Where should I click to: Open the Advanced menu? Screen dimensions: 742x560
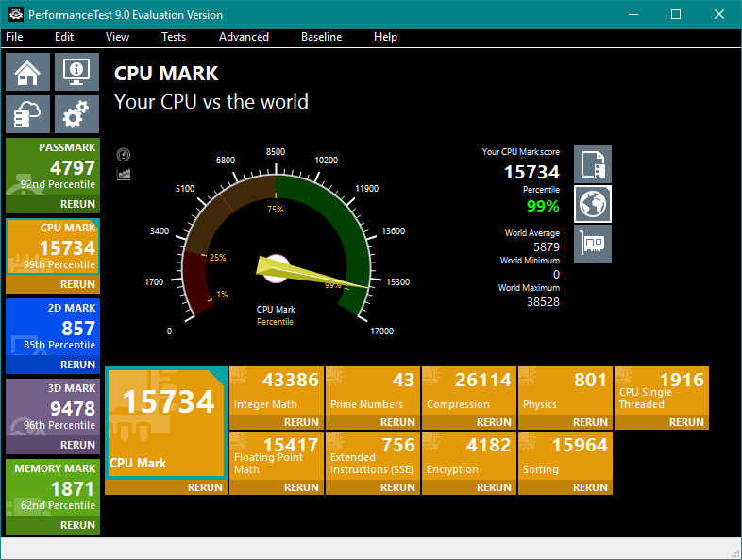244,37
